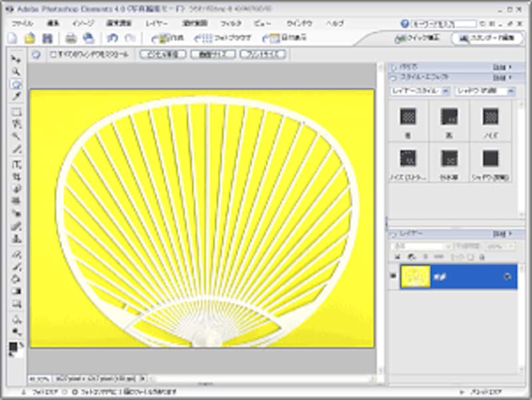Click the Save disk icon
This screenshot has height=400, width=532.
(x=47, y=38)
